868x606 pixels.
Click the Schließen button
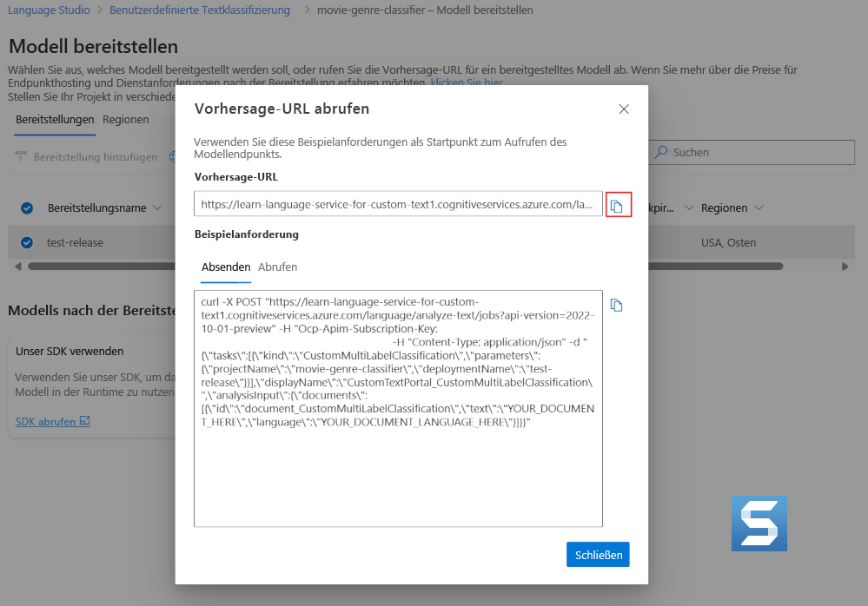pyautogui.click(x=598, y=555)
